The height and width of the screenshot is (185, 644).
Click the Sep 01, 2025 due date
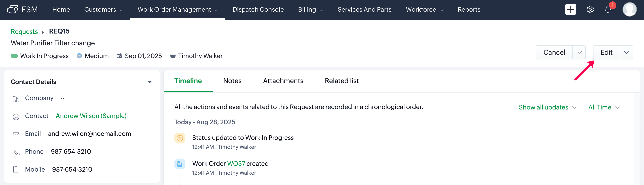pos(143,56)
